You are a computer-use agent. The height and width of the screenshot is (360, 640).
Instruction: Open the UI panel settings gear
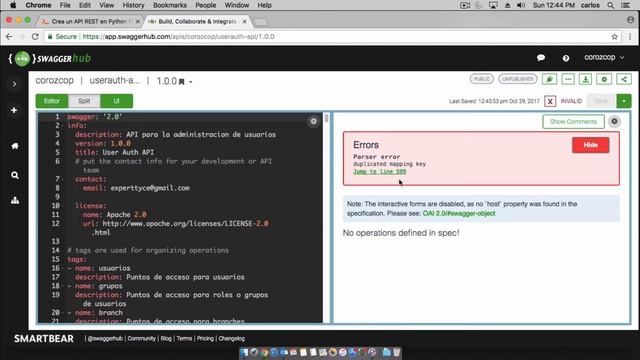614,122
